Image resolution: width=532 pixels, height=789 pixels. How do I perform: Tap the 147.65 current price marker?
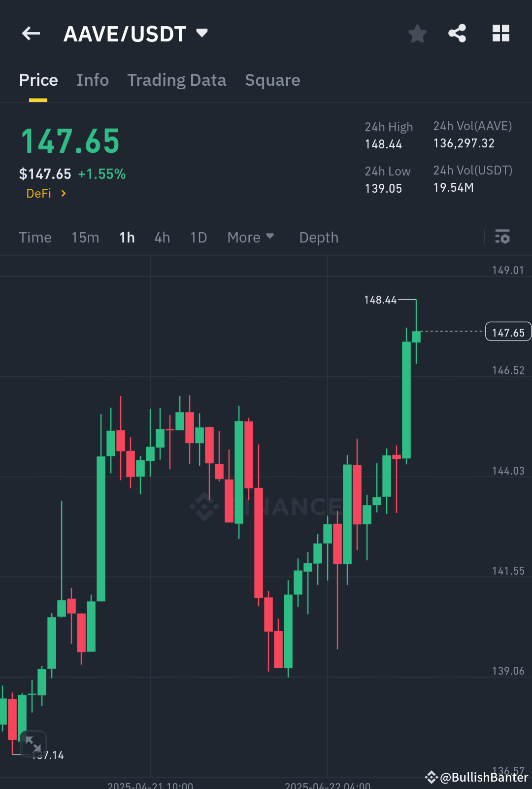coord(508,331)
